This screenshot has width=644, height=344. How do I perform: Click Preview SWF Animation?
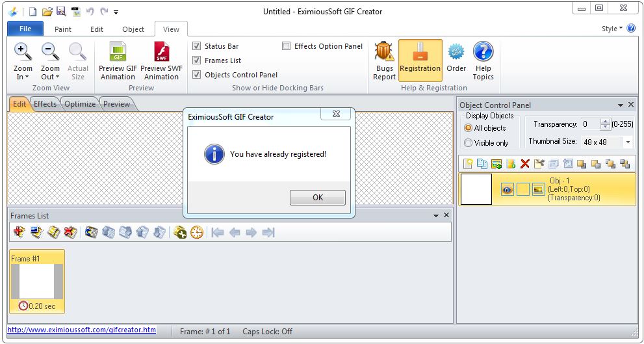click(161, 61)
